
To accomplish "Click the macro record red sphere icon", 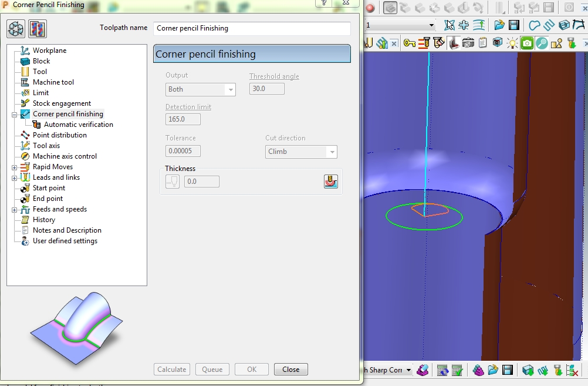I will click(x=370, y=8).
